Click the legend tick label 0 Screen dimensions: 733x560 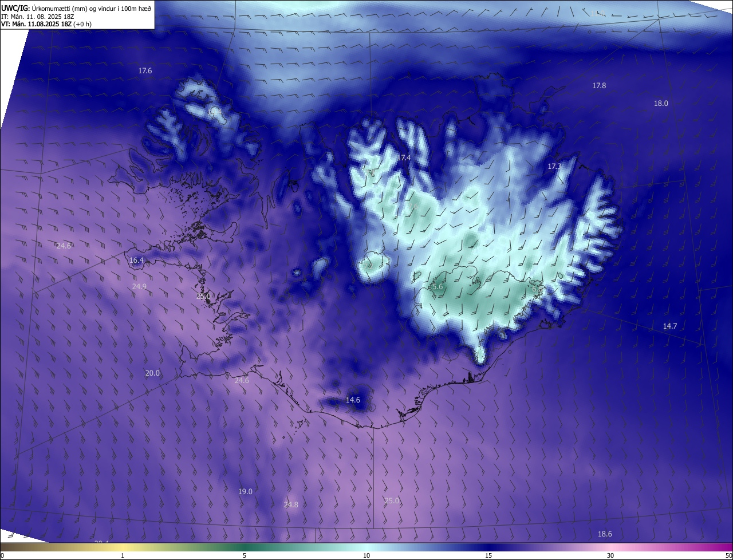pos(2,555)
